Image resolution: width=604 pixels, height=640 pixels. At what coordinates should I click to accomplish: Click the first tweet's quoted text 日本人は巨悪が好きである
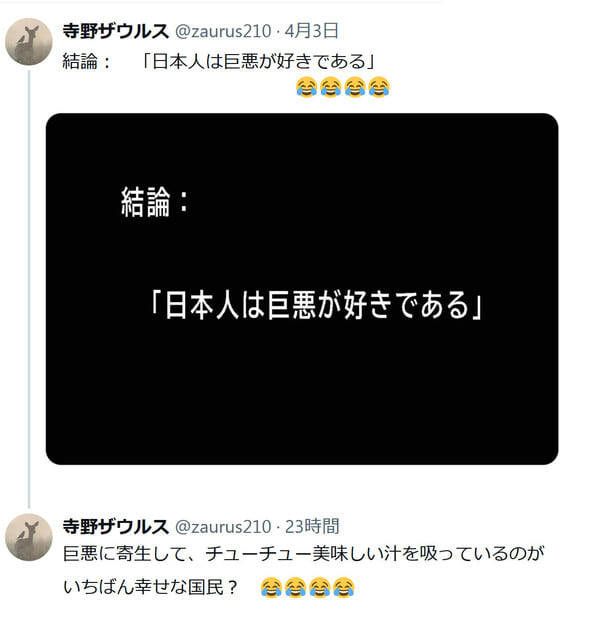tap(259, 62)
